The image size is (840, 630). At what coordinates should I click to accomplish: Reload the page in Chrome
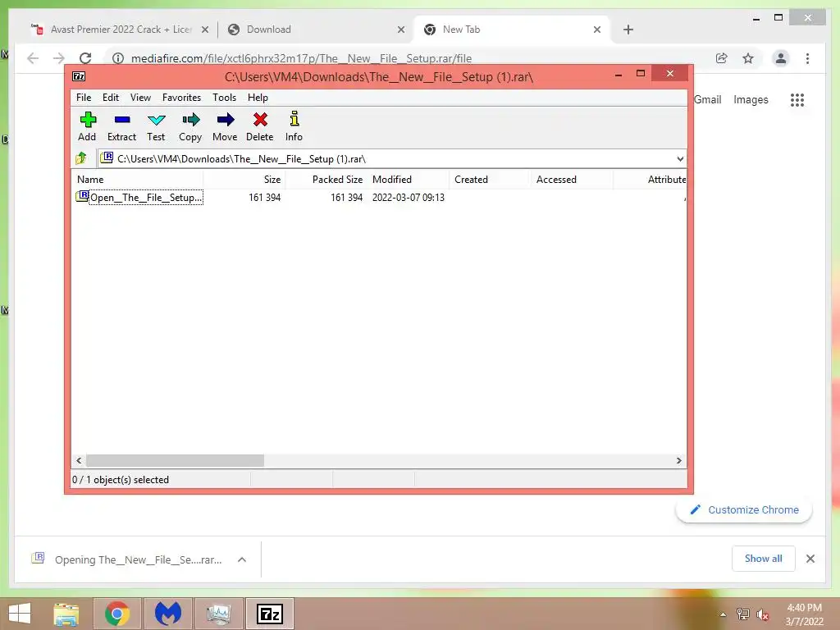pos(85,58)
